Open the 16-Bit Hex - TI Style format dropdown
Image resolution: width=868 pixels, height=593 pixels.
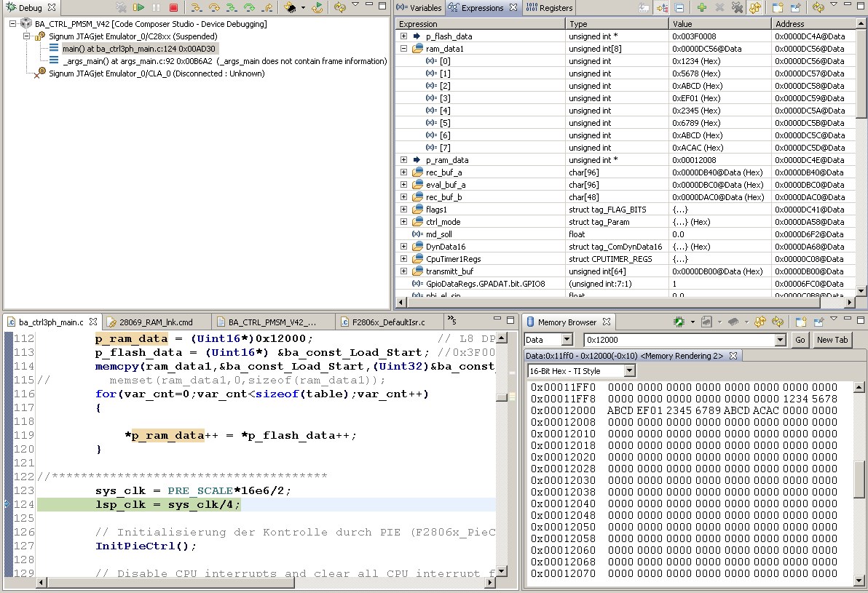pyautogui.click(x=629, y=370)
